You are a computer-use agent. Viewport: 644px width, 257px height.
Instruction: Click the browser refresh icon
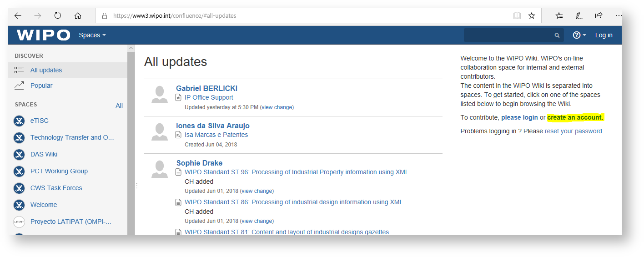tap(58, 15)
